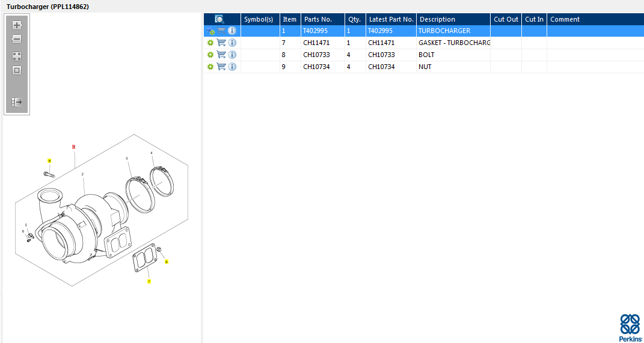Select yellow callout 7 below gasket
This screenshot has width=644, height=343.
tap(149, 282)
